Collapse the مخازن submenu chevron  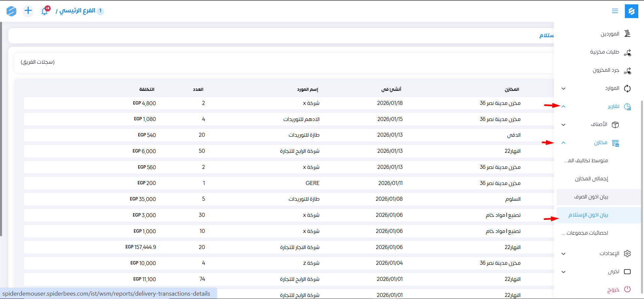pyautogui.click(x=563, y=143)
